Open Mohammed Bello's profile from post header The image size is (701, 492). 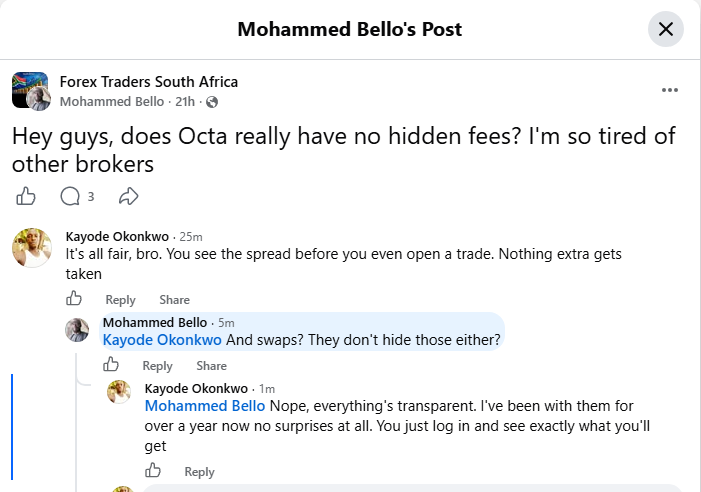pyautogui.click(x=112, y=102)
